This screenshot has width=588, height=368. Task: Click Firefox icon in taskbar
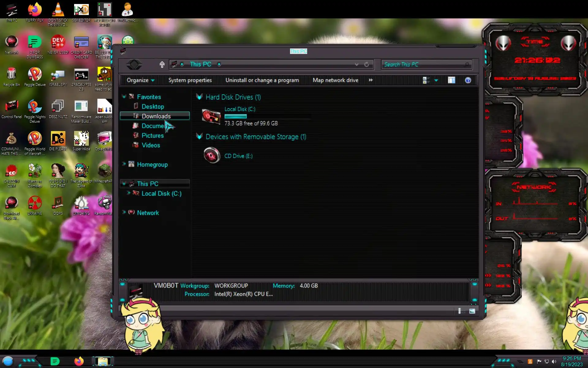tap(79, 361)
